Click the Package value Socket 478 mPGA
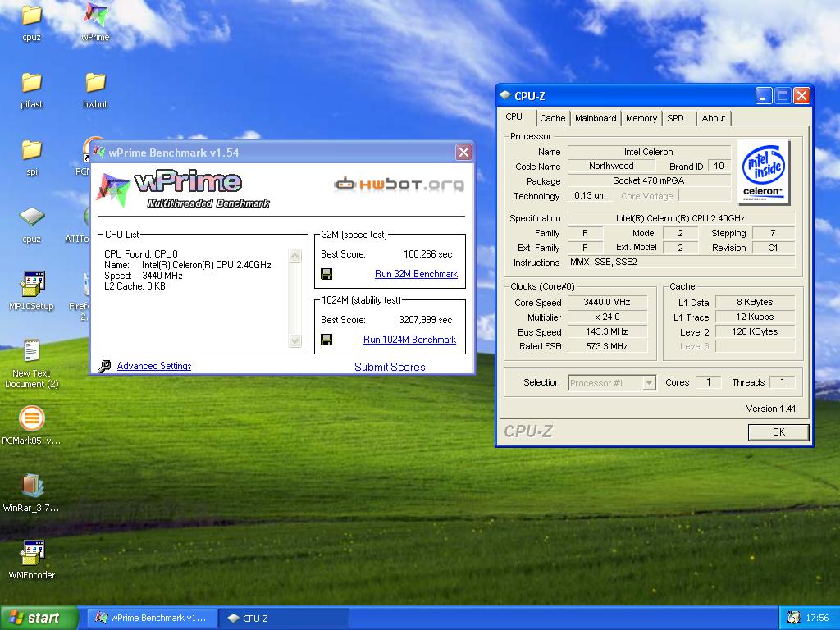 [649, 180]
